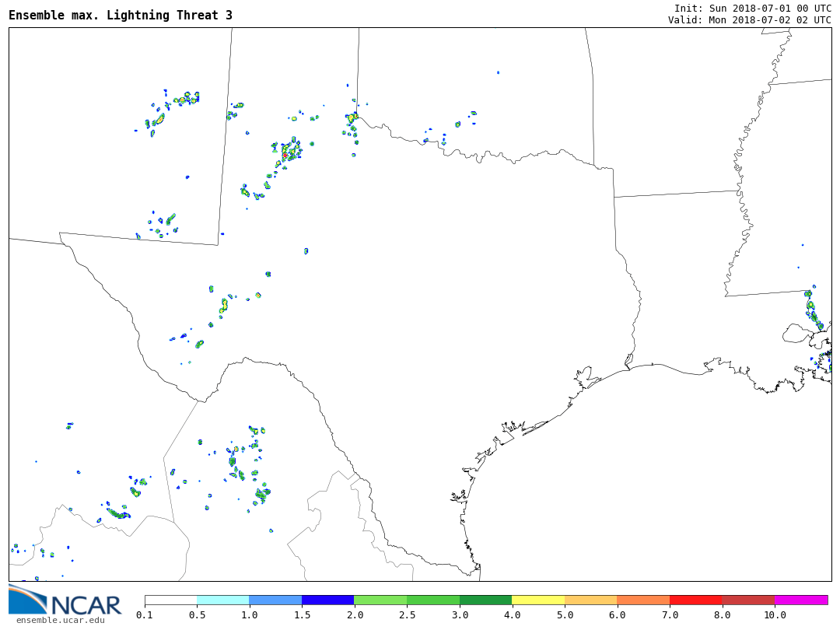The height and width of the screenshot is (630, 840).
Task: Click the '10.0' colorbar label
Action: [x=775, y=615]
